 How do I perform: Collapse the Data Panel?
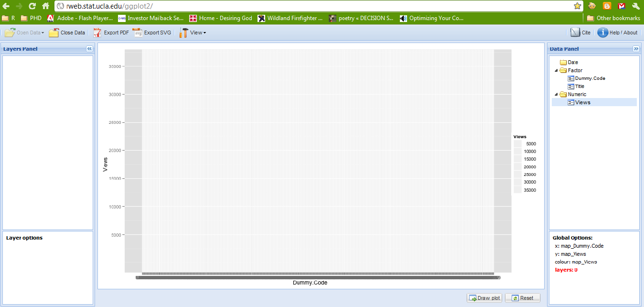click(636, 49)
